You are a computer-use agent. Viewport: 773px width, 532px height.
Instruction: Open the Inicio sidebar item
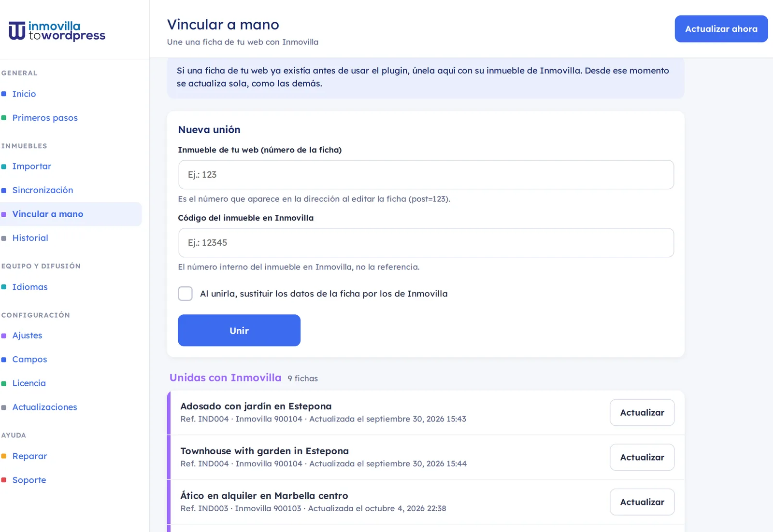(24, 94)
